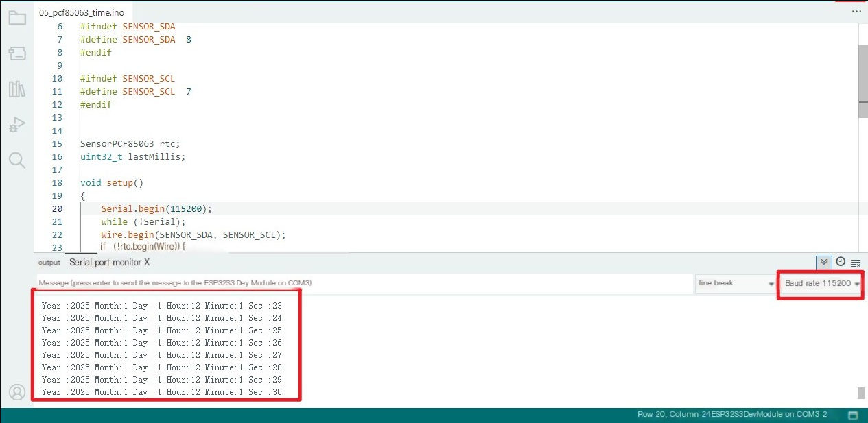Toggle the bottom panel icon in status bar
868x423 pixels.
pos(853,415)
